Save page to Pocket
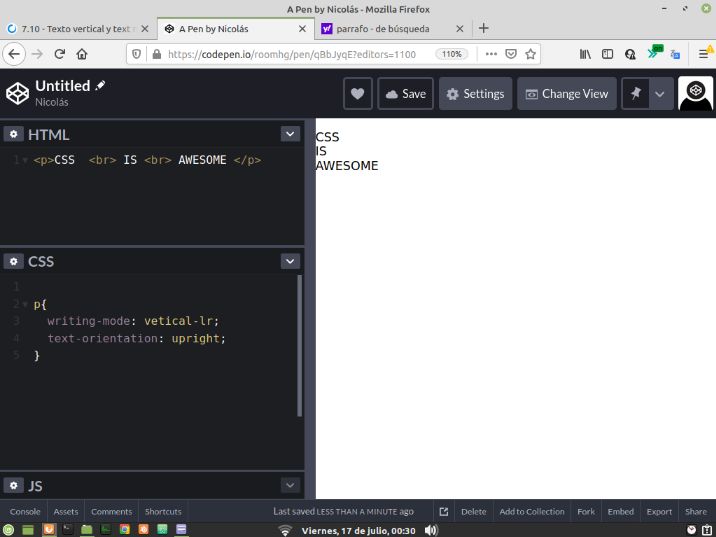The image size is (716, 537). pos(511,54)
